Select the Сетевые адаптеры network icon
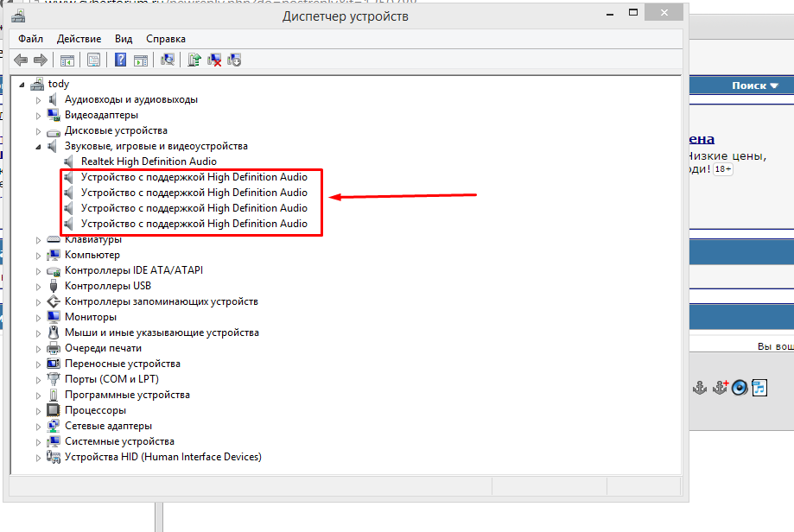The height and width of the screenshot is (532, 794). click(x=54, y=426)
